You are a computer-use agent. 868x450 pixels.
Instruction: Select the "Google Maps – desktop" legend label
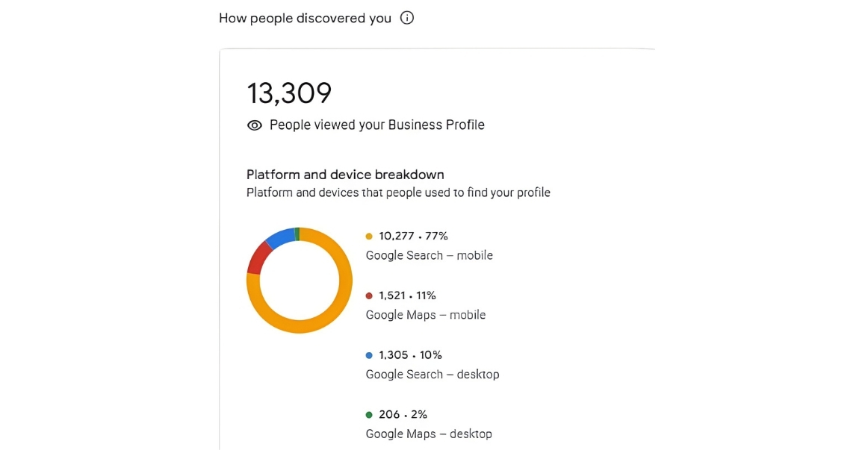pos(429,434)
